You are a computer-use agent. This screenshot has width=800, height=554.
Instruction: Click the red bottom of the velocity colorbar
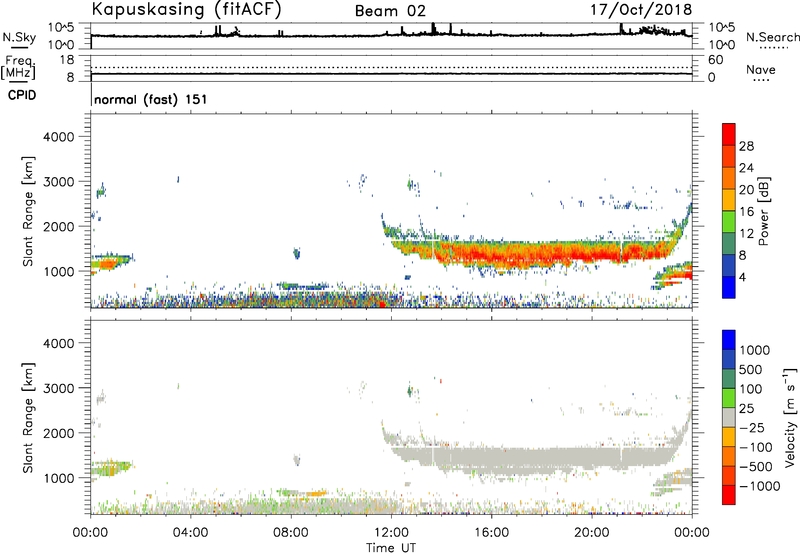pyautogui.click(x=729, y=495)
